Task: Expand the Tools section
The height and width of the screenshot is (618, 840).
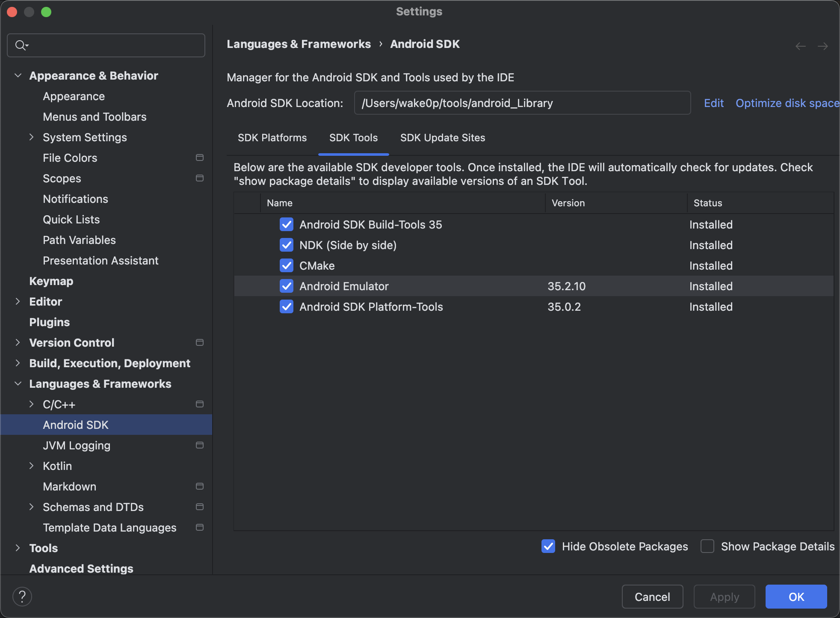Action: pyautogui.click(x=18, y=548)
